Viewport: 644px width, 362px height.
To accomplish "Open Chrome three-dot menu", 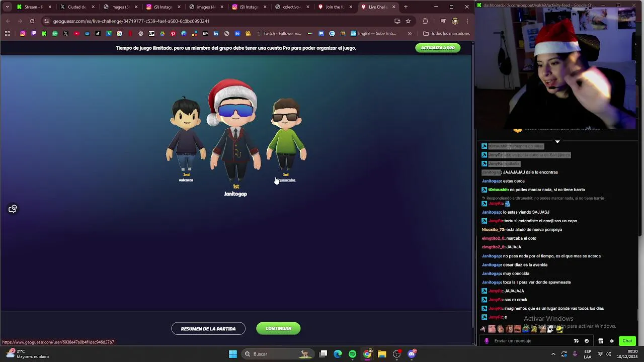I will click(x=467, y=21).
